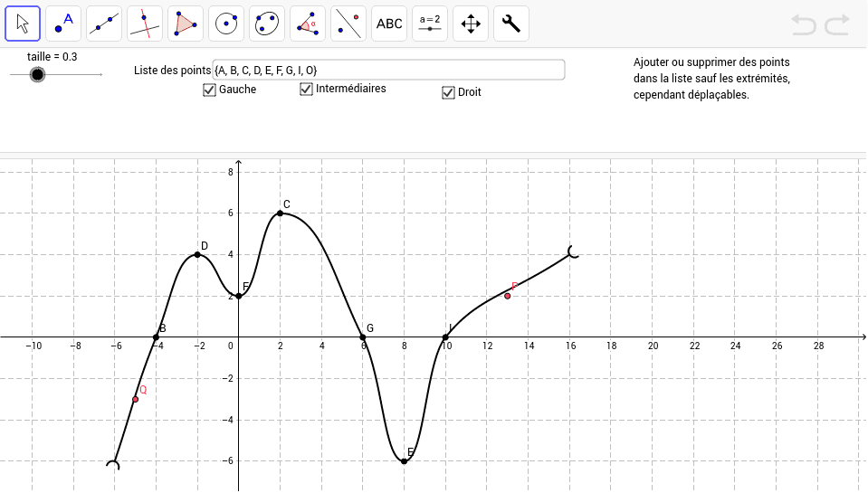The height and width of the screenshot is (493, 868).
Task: Select the Line through two points tool
Action: point(104,24)
